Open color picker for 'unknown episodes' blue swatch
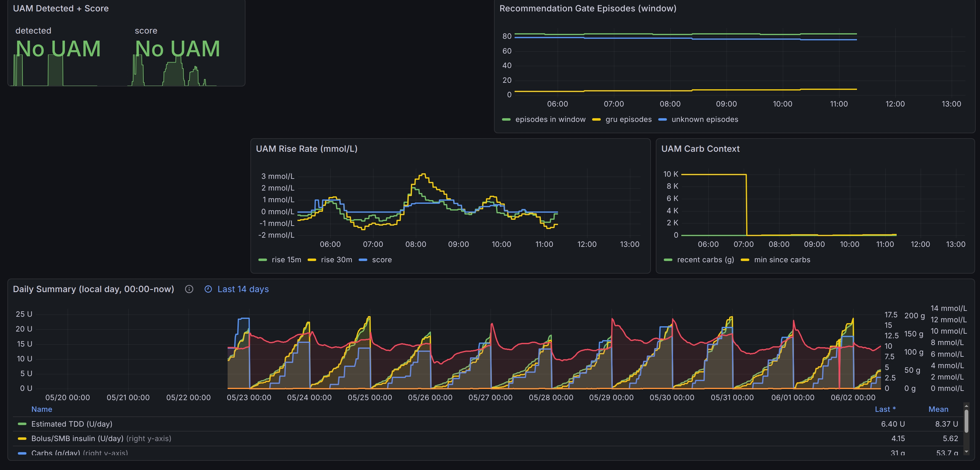 click(662, 119)
